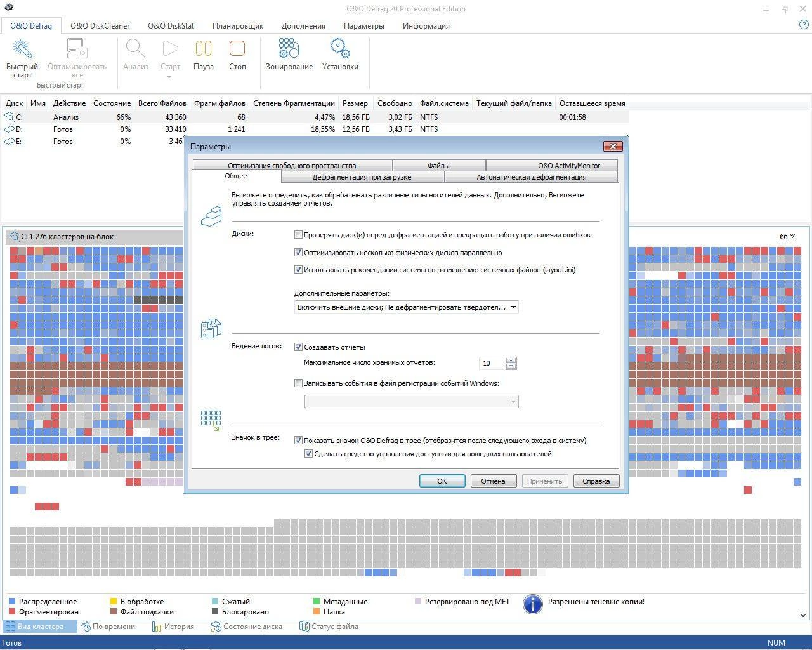Open the Дополнения ribbon tab
The height and width of the screenshot is (650, 812).
click(x=303, y=26)
